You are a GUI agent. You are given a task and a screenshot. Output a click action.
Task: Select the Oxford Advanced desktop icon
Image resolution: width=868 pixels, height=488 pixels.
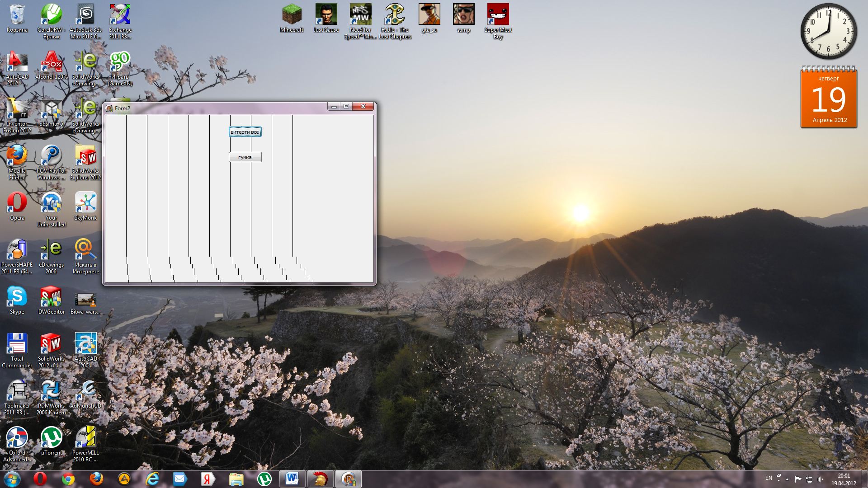click(17, 444)
